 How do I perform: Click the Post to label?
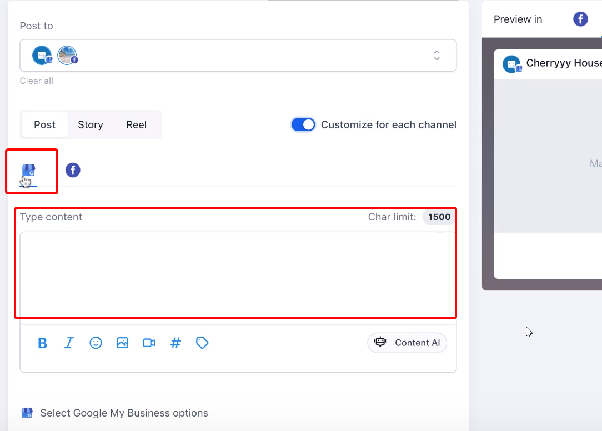click(x=36, y=26)
